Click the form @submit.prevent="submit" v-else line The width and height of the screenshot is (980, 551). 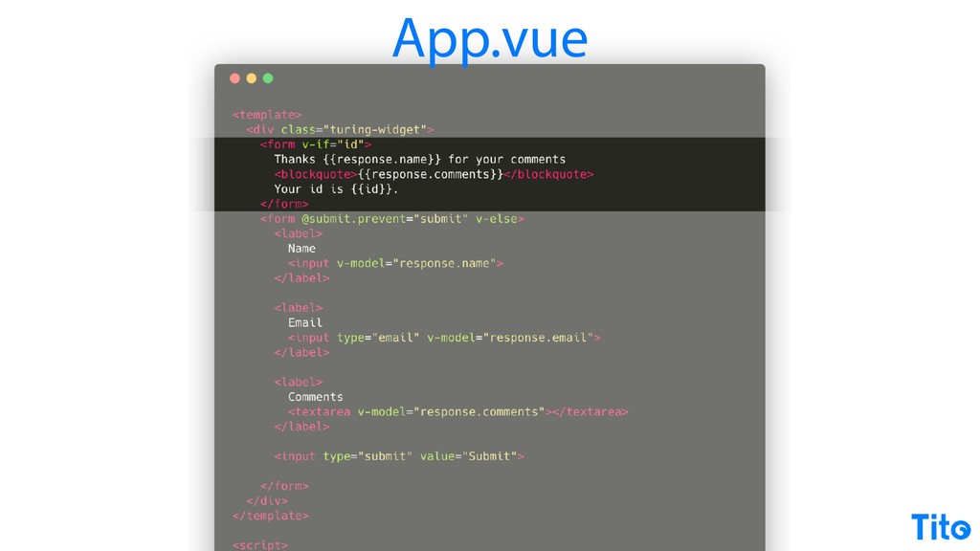pyautogui.click(x=391, y=219)
